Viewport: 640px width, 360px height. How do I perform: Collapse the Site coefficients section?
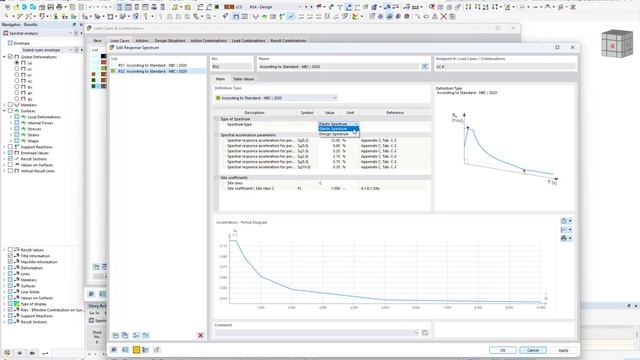pos(216,178)
